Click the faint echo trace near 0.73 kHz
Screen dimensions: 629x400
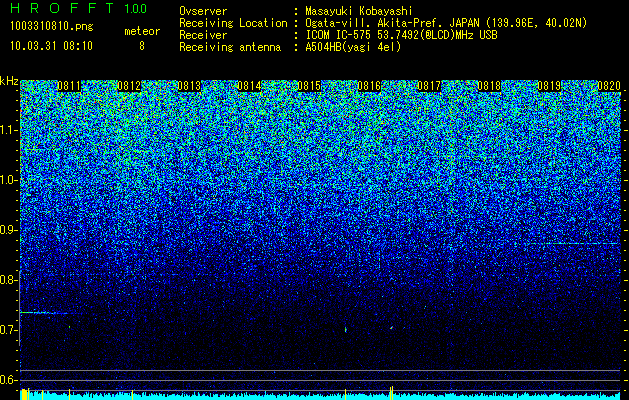tap(49, 313)
